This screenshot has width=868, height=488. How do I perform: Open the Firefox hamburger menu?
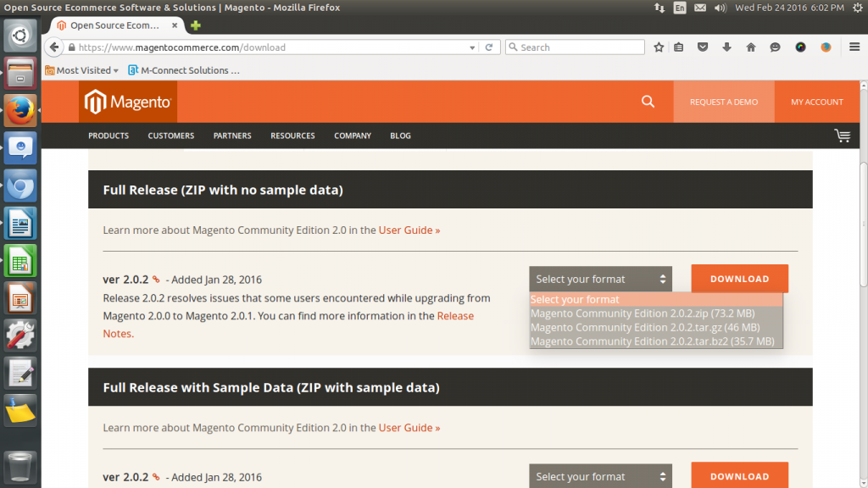click(x=854, y=47)
